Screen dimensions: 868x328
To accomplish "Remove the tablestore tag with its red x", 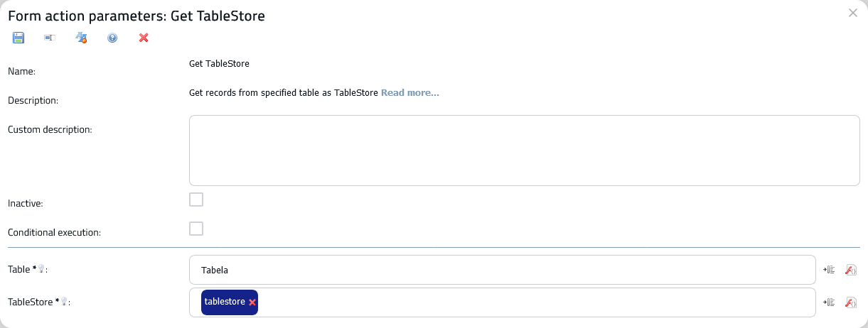I will coord(252,302).
